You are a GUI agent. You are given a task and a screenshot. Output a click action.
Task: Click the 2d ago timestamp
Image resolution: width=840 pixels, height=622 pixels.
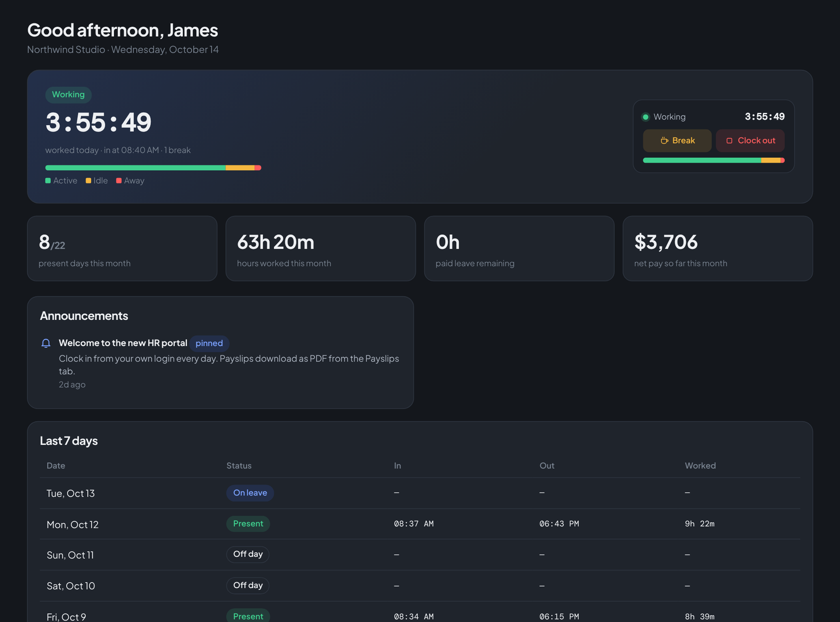click(x=72, y=385)
